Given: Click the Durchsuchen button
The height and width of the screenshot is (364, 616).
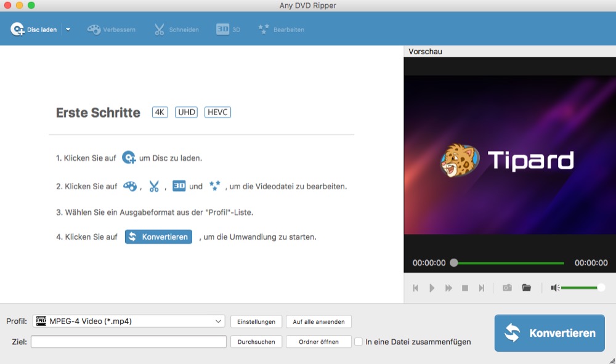Looking at the screenshot, I should click(256, 342).
